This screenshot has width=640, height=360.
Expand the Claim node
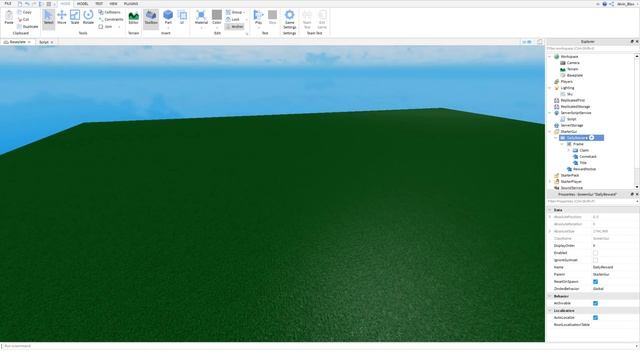(x=569, y=150)
